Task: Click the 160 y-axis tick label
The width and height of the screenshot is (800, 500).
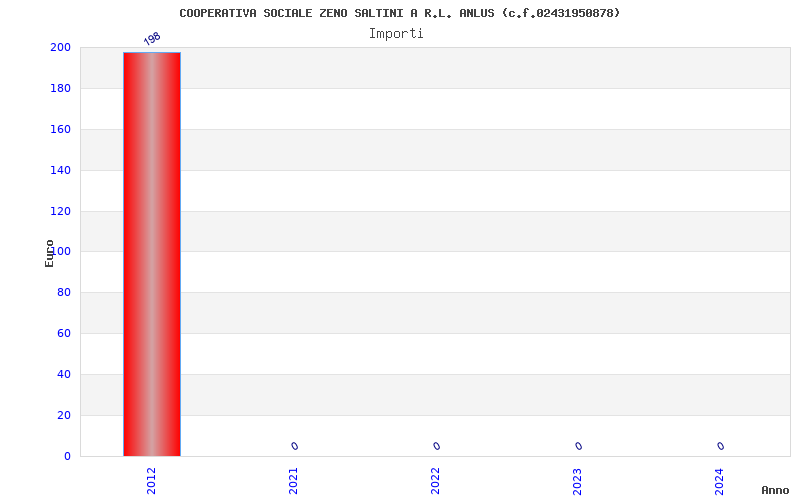Action: point(60,129)
